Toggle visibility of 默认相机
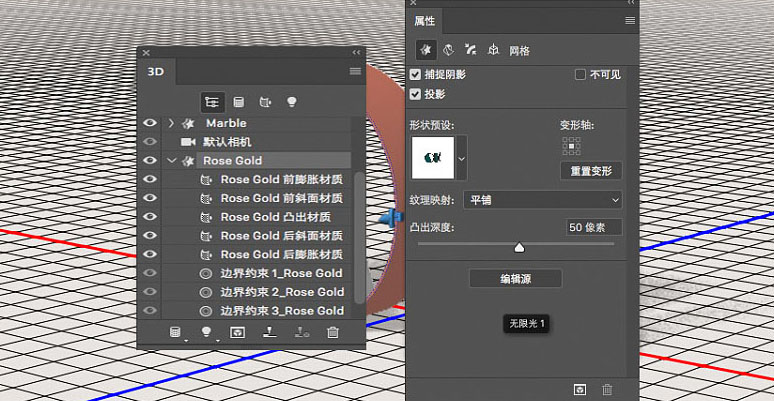This screenshot has width=774, height=401. pyautogui.click(x=150, y=142)
